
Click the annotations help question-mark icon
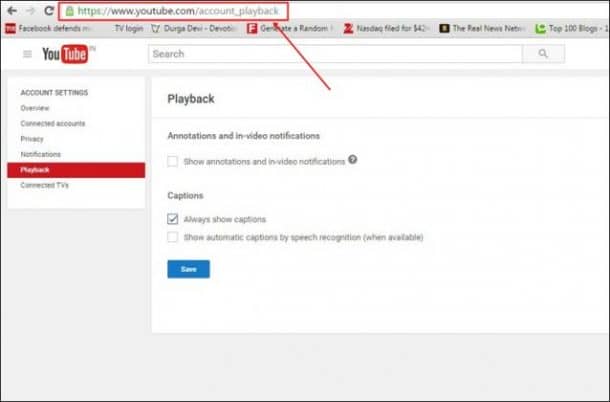[x=353, y=160]
